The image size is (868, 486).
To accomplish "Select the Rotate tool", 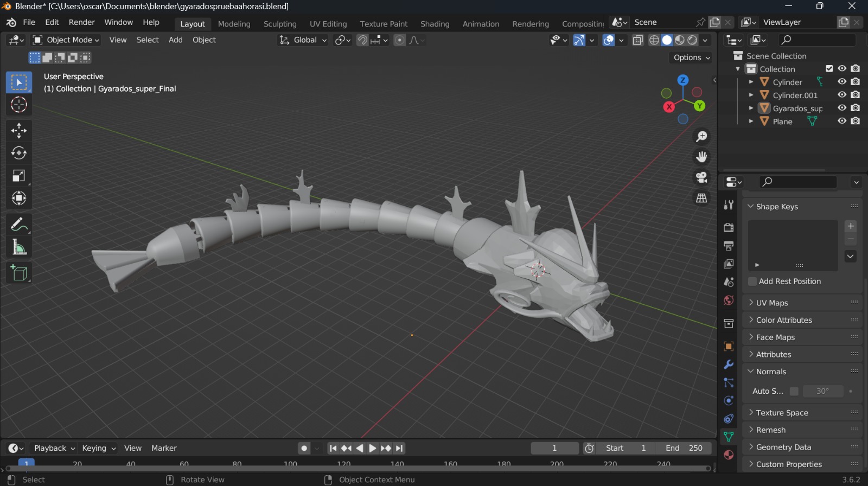I will [19, 153].
